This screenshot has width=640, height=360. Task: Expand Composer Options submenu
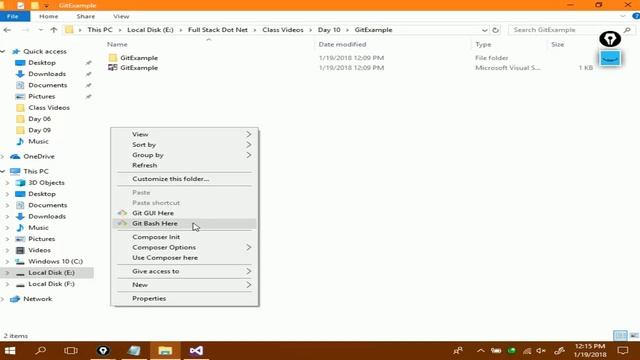pos(249,247)
